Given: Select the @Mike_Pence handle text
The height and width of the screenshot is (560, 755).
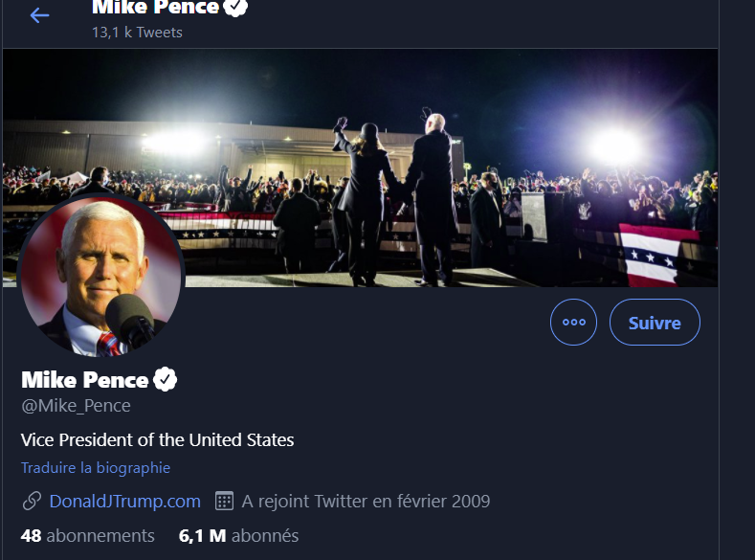Looking at the screenshot, I should [x=76, y=406].
